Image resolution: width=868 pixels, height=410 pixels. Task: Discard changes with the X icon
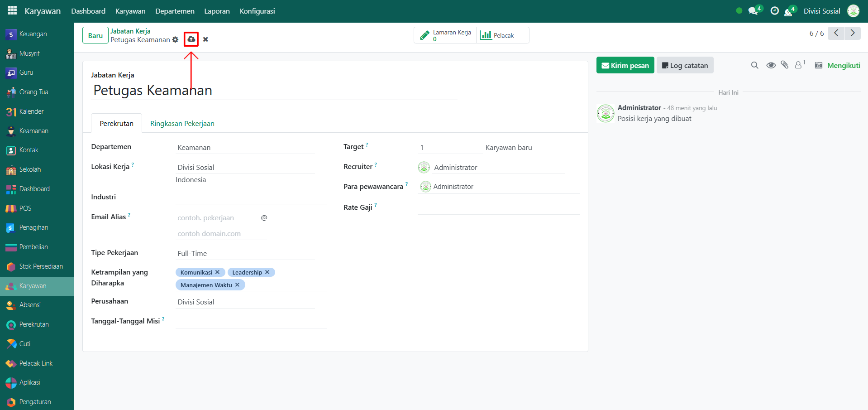click(205, 39)
